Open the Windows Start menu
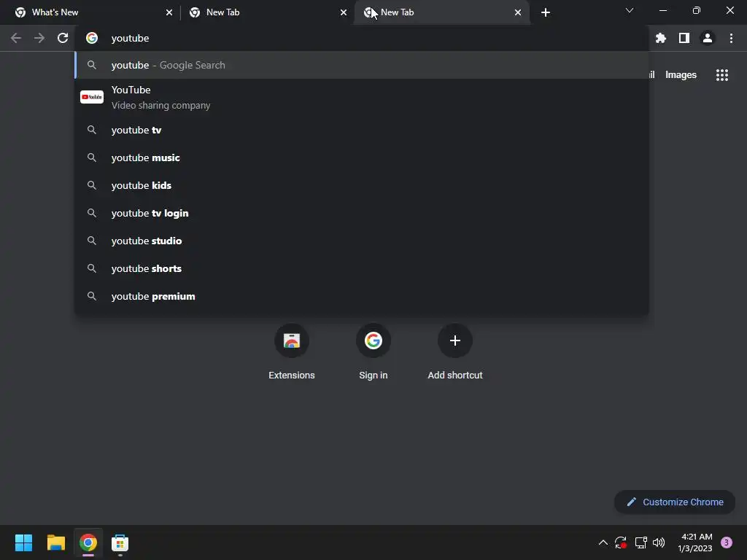This screenshot has width=747, height=560. click(x=23, y=542)
